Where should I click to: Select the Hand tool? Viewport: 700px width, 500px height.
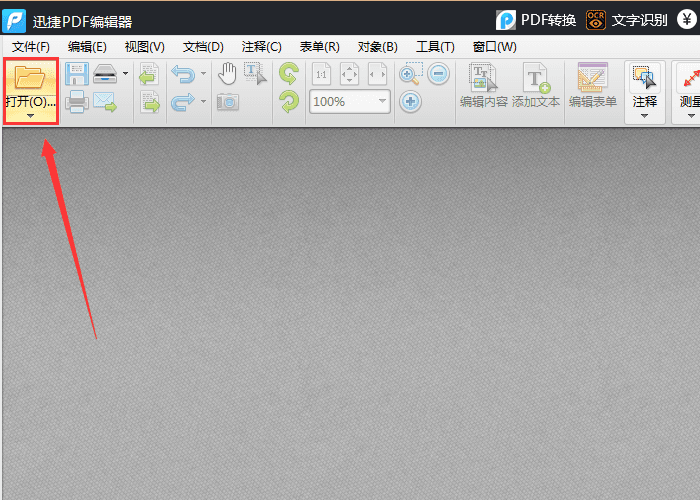click(227, 74)
